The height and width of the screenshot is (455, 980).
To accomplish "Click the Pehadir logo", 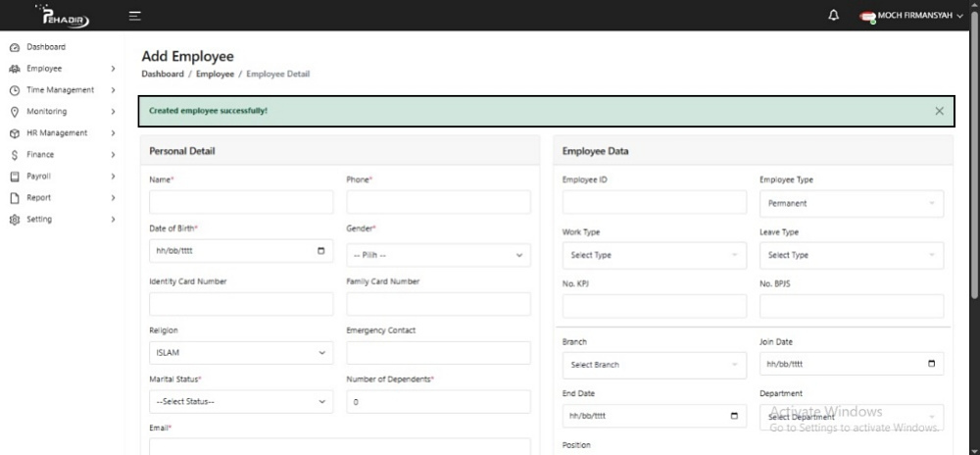I will [63, 16].
